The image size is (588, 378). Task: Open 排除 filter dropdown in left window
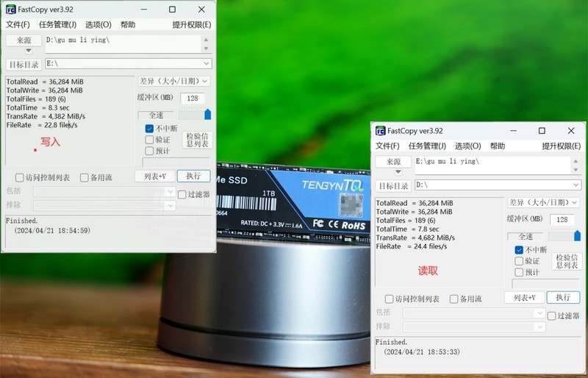[171, 205]
